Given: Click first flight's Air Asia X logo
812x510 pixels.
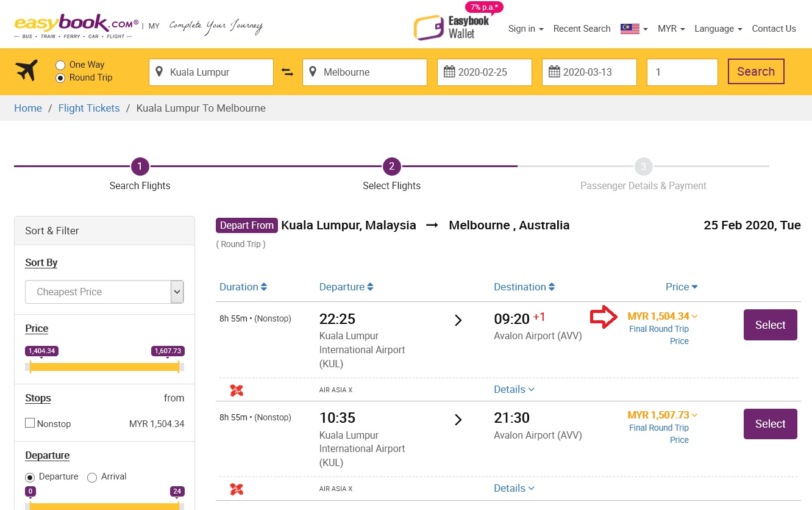Looking at the screenshot, I should [x=237, y=390].
